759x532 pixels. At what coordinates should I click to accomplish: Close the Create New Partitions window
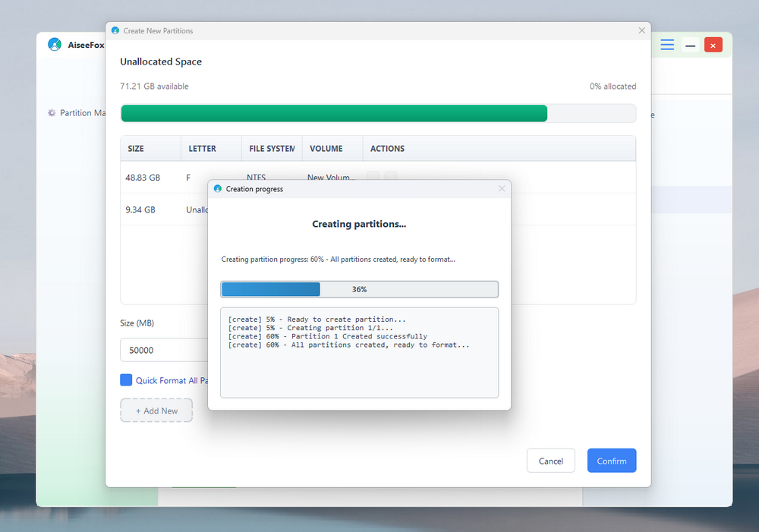(x=641, y=31)
